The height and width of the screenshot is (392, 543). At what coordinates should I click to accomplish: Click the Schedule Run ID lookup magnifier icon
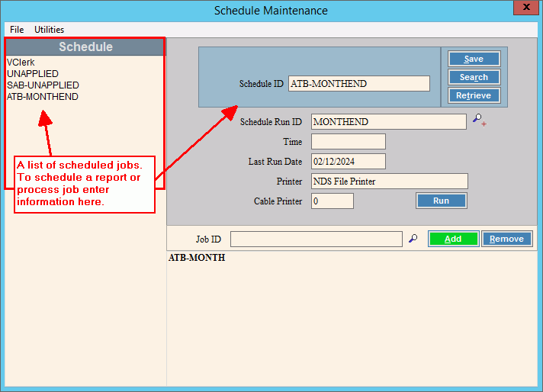click(x=477, y=120)
